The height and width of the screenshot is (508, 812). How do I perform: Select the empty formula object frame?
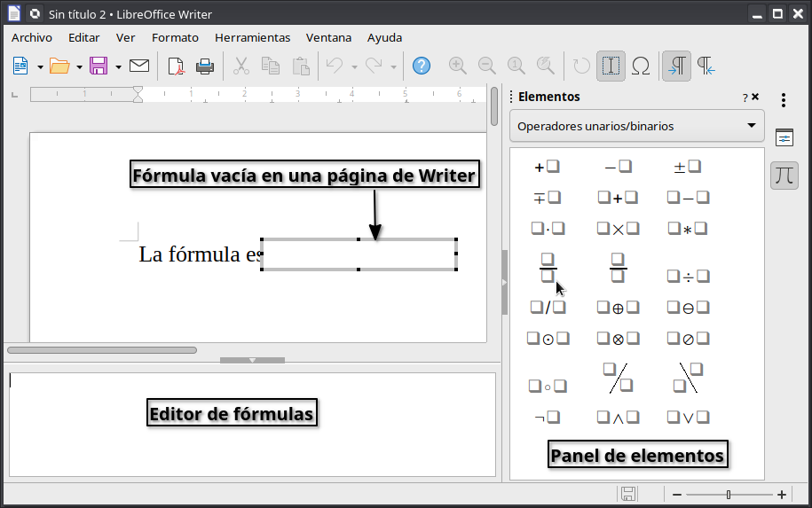point(359,254)
